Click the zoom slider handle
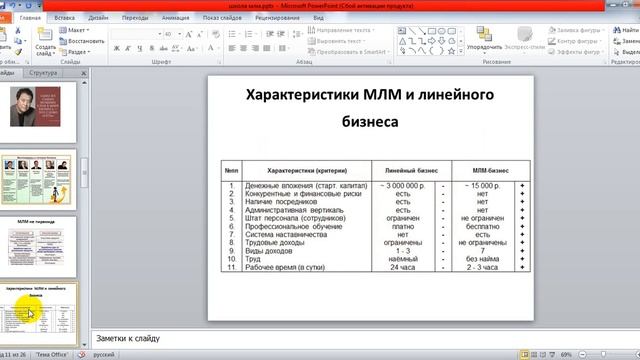640x360 pixels. (x=604, y=355)
